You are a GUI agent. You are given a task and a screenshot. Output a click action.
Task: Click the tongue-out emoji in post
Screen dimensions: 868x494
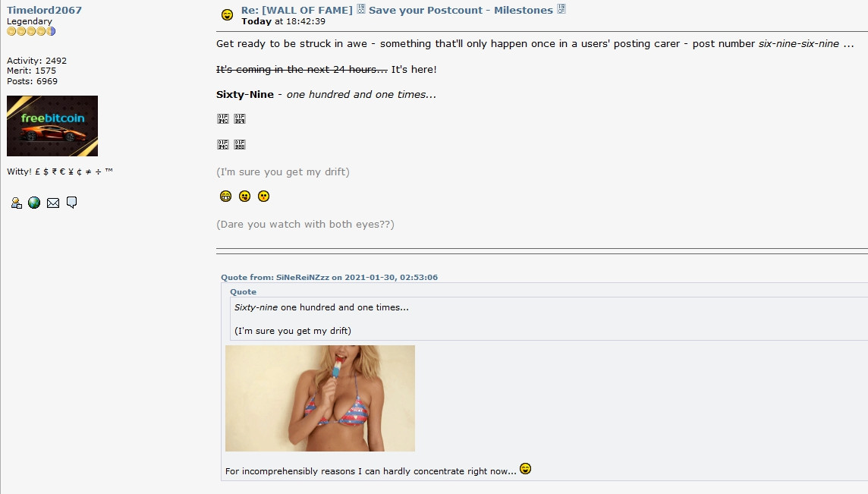(244, 196)
